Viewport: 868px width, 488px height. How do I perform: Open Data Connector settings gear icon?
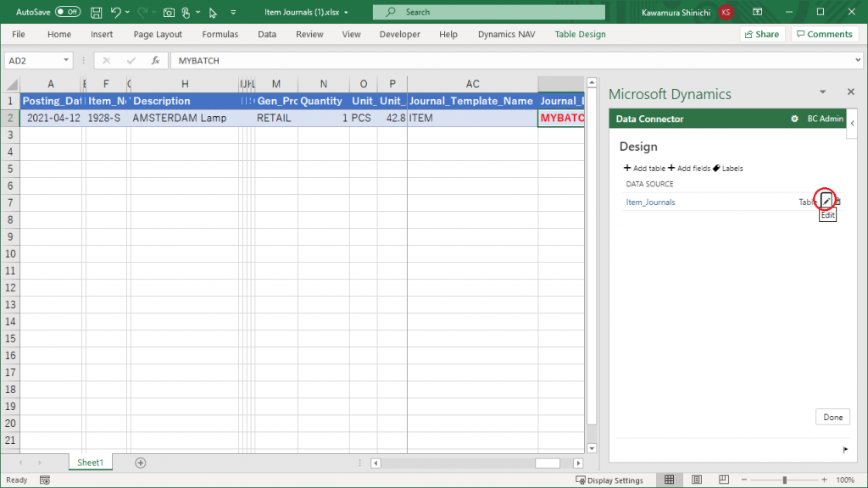[x=794, y=119]
